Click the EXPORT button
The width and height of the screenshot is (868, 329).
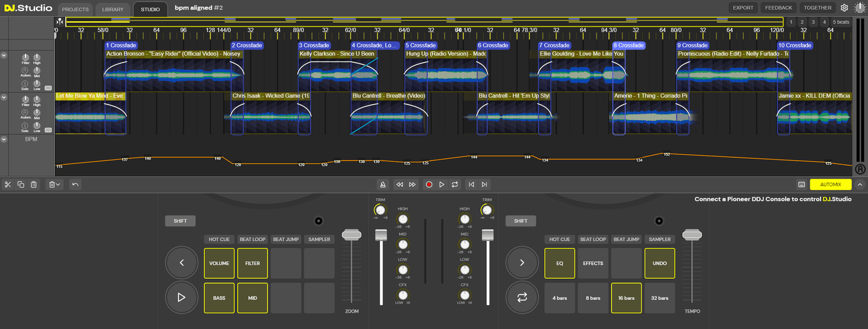tap(743, 8)
